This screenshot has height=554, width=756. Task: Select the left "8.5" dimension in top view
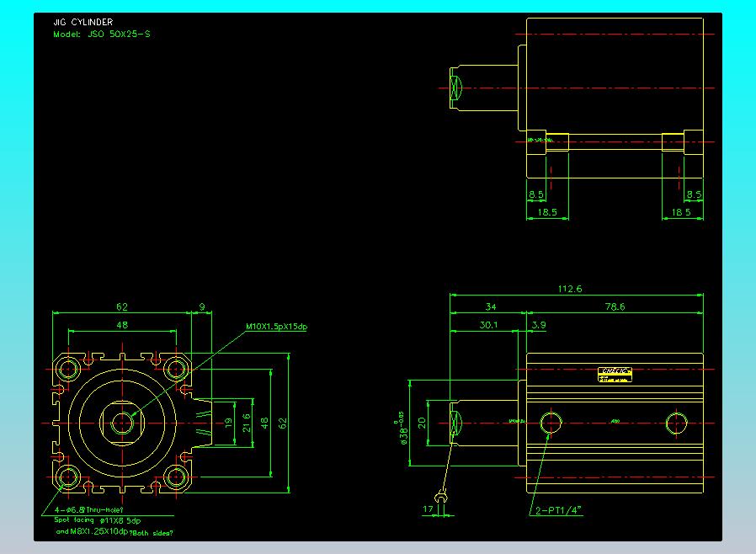pyautogui.click(x=536, y=194)
